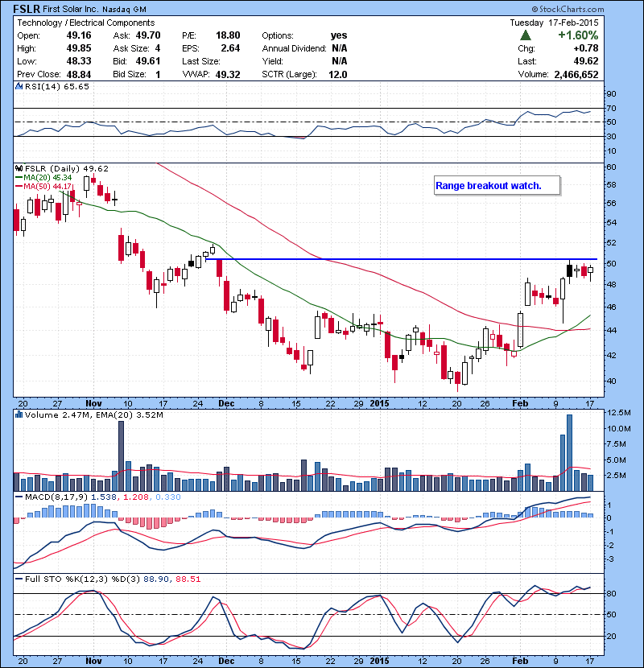Click the Chg value '+0.78'
644x668 pixels.
click(586, 48)
